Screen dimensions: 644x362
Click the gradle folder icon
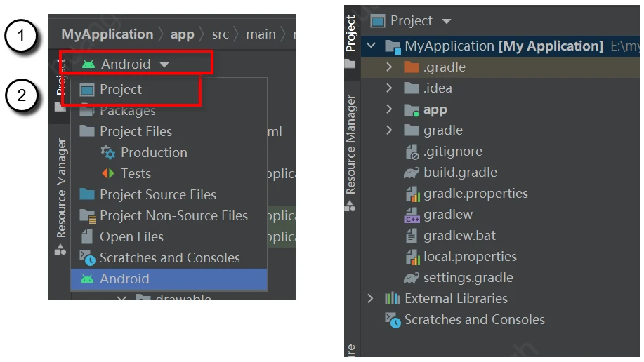click(412, 130)
